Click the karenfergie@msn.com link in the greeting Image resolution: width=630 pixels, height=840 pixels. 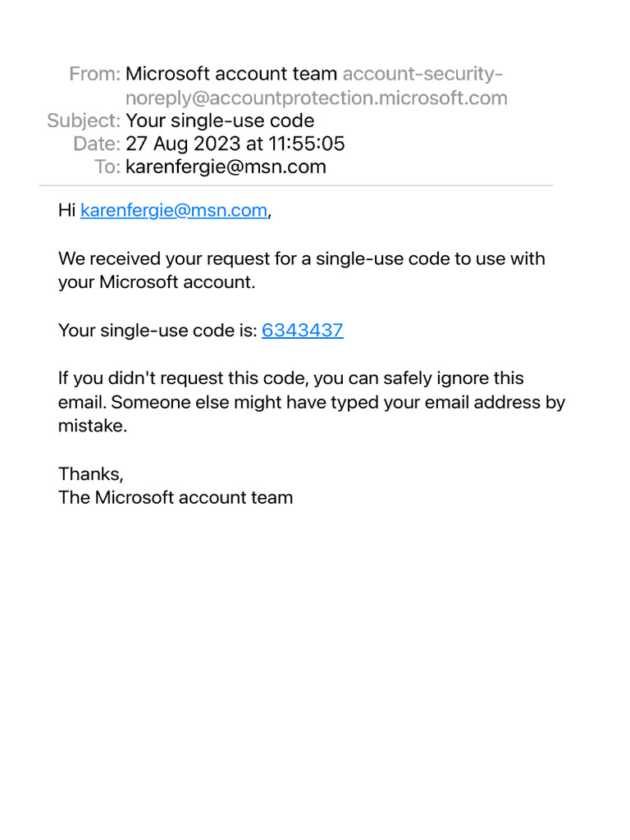tap(174, 211)
